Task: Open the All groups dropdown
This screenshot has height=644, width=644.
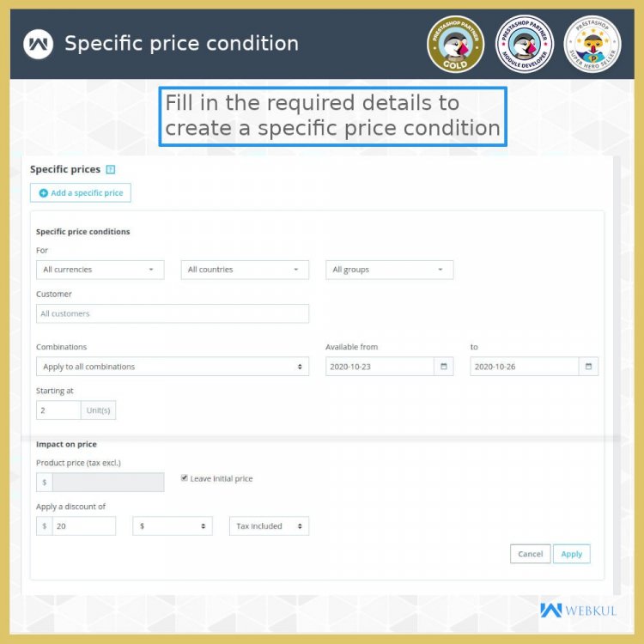Action: pos(389,270)
